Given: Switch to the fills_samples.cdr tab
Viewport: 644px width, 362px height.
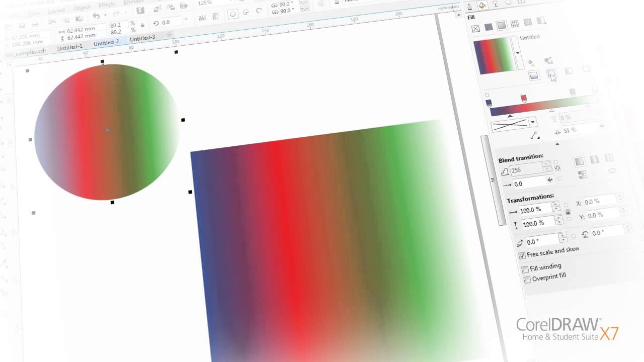Looking at the screenshot, I should (26, 54).
